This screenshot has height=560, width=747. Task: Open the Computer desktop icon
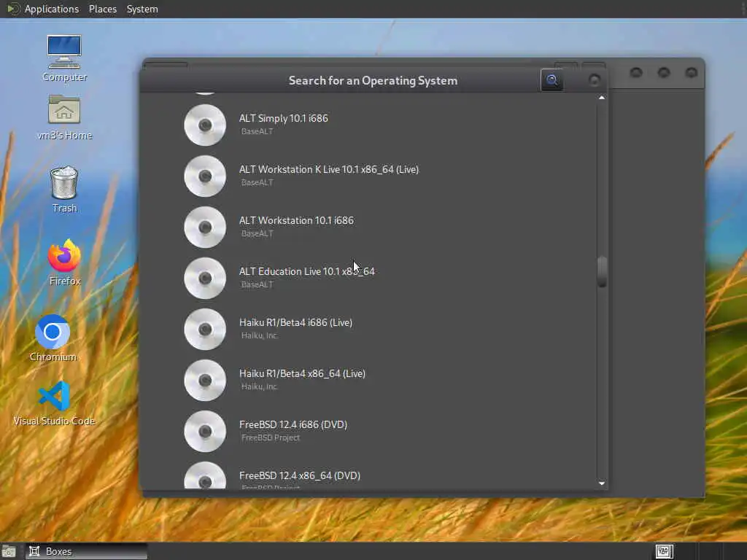click(x=64, y=58)
